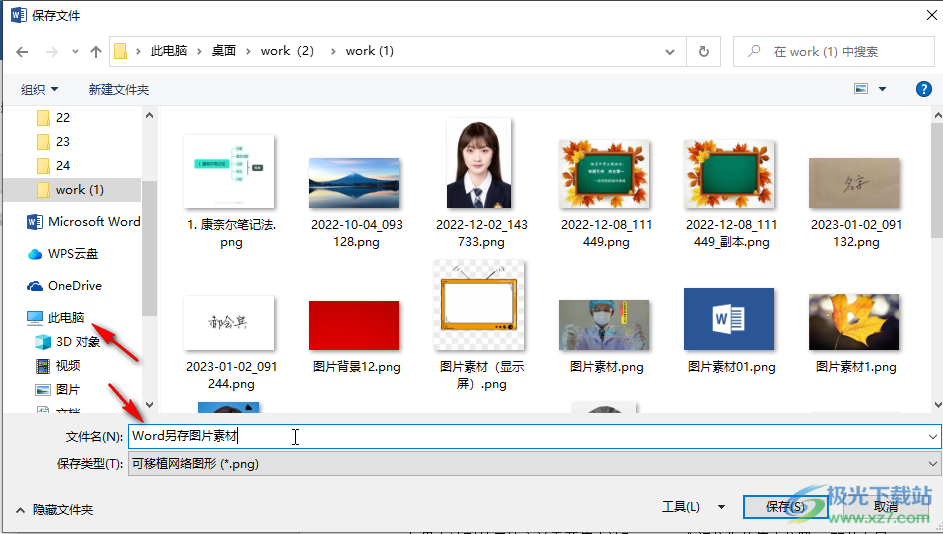Open the 工具(L) menu
943x534 pixels.
[693, 507]
